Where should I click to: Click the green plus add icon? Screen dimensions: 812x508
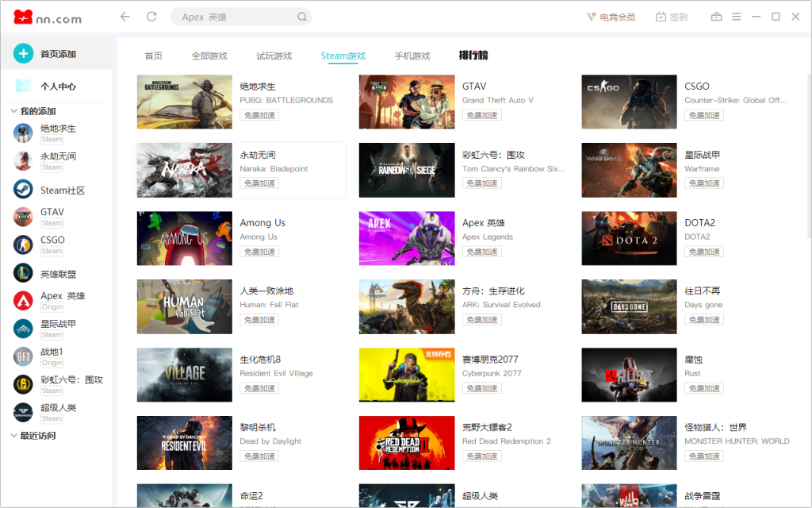(23, 53)
